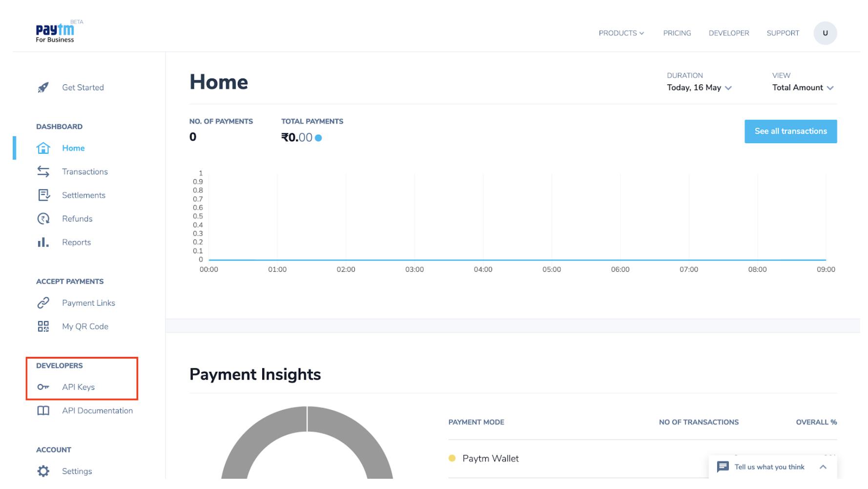This screenshot has height=489, width=868.
Task: Click See all transactions button
Action: [x=790, y=131]
